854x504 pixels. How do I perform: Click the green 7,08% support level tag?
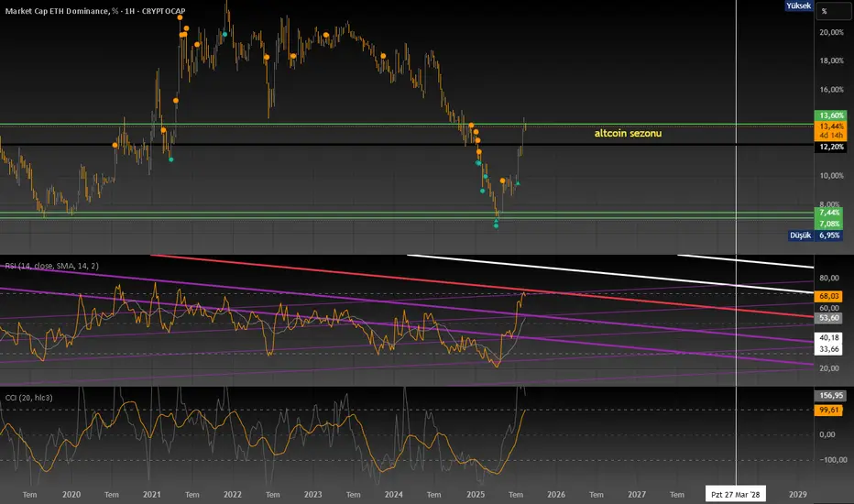coord(829,222)
